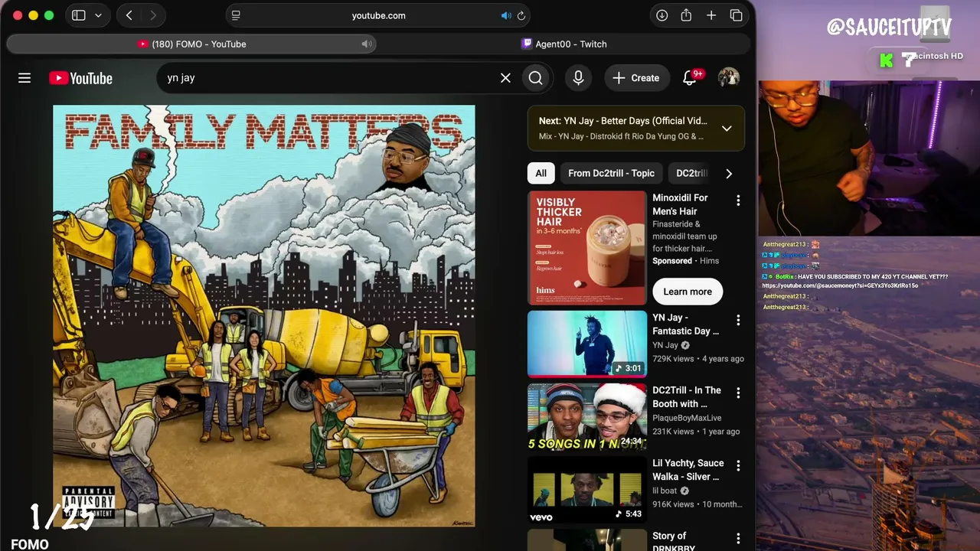Open the account avatar menu

(728, 78)
